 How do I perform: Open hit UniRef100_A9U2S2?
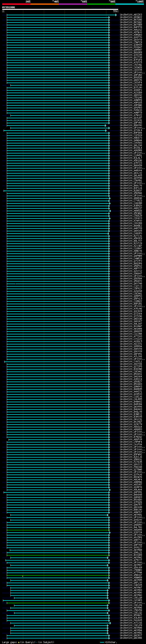coord(131,30)
